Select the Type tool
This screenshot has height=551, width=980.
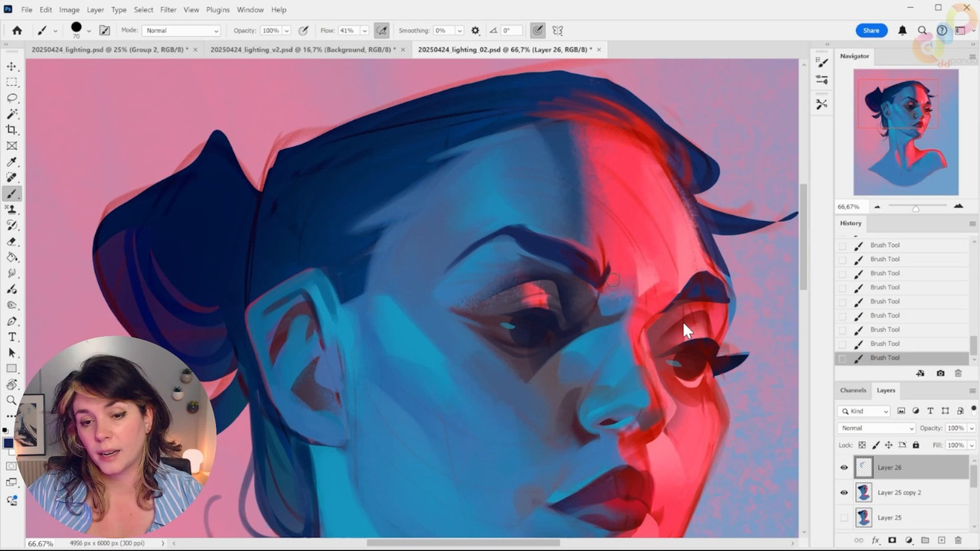click(x=11, y=337)
